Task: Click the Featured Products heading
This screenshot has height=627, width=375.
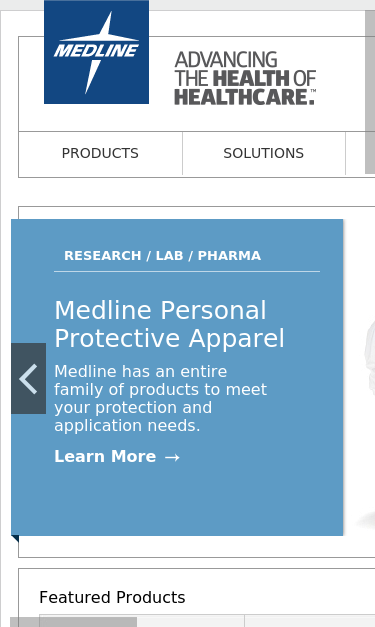Action: (112, 597)
